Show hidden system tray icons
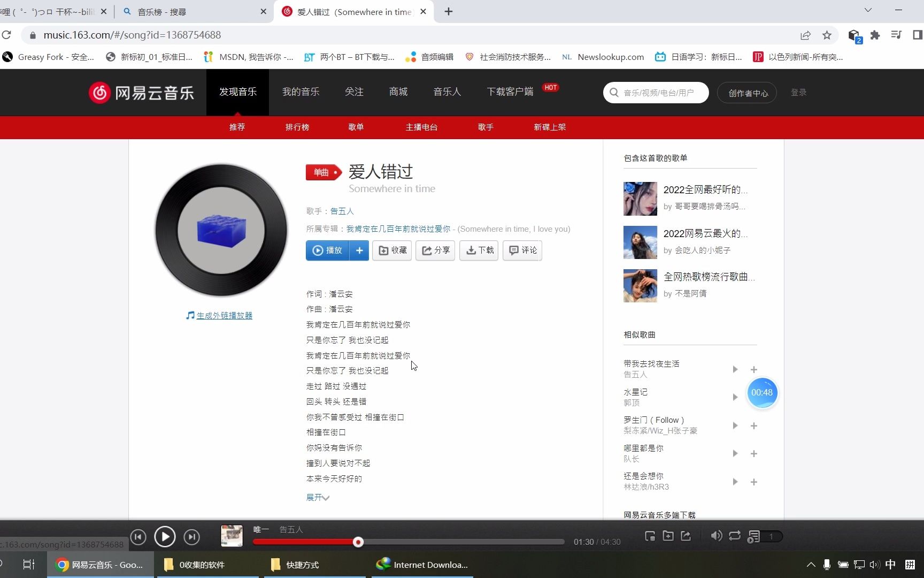 point(811,565)
